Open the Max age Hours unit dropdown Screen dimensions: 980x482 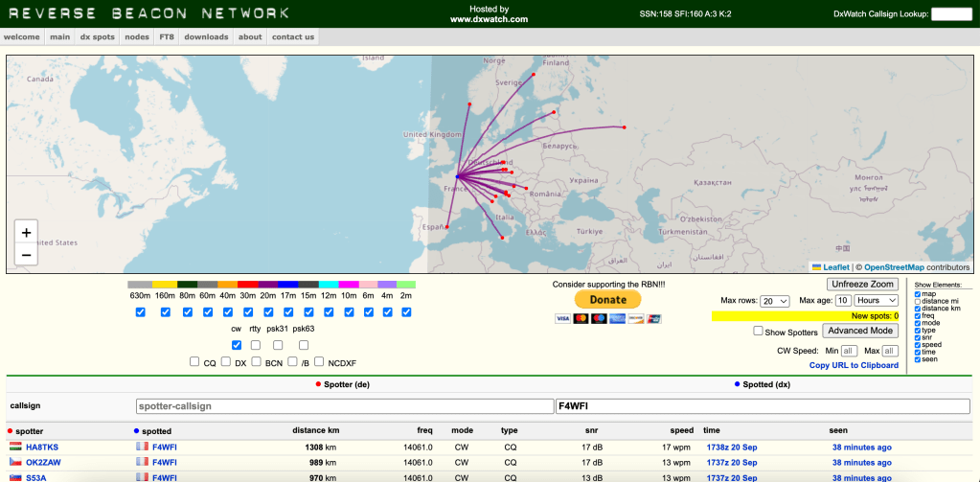tap(877, 301)
